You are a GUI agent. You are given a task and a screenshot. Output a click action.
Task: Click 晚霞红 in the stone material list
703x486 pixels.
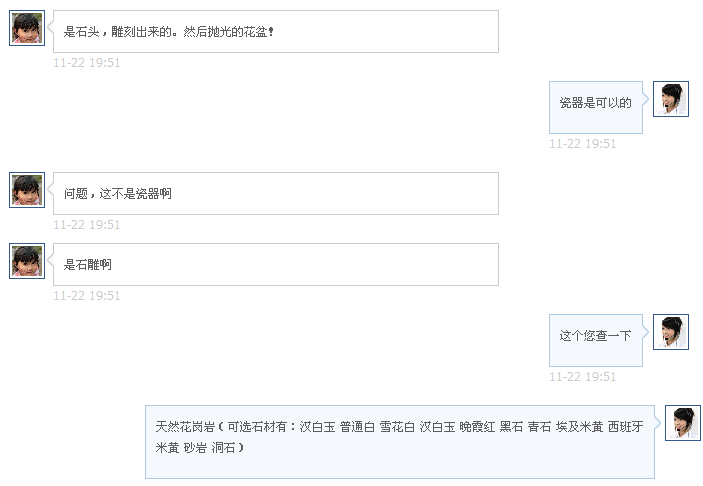coord(476,427)
